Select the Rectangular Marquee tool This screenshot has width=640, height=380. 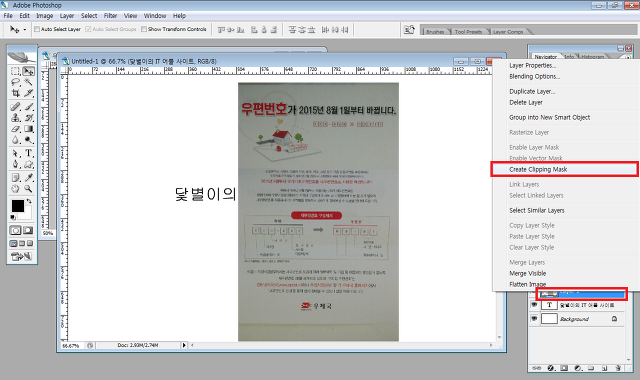tap(16, 71)
